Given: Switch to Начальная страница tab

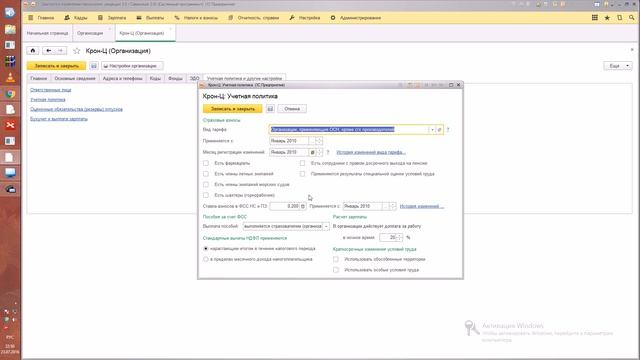Looking at the screenshot, I should click(47, 33).
